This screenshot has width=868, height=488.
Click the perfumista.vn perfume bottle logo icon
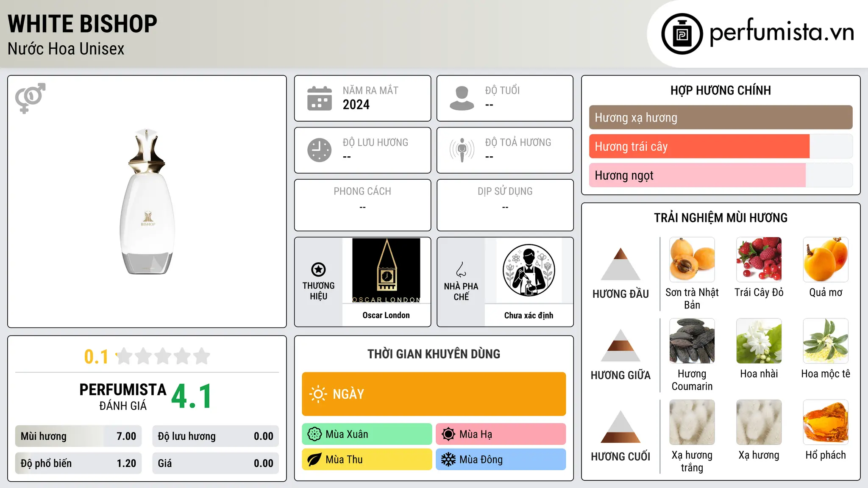point(682,34)
